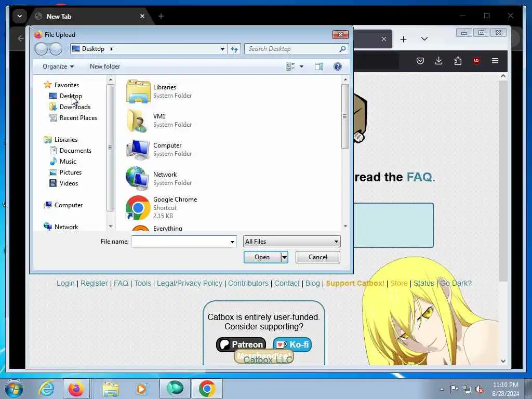The width and height of the screenshot is (532, 399).
Task: Click the Open button
Action: [x=262, y=257]
